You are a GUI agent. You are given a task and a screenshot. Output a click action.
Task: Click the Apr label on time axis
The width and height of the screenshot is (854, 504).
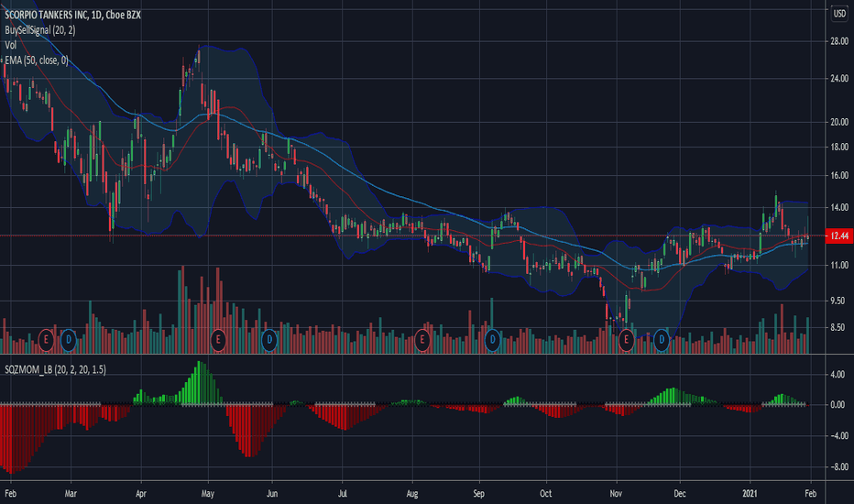[x=140, y=494]
